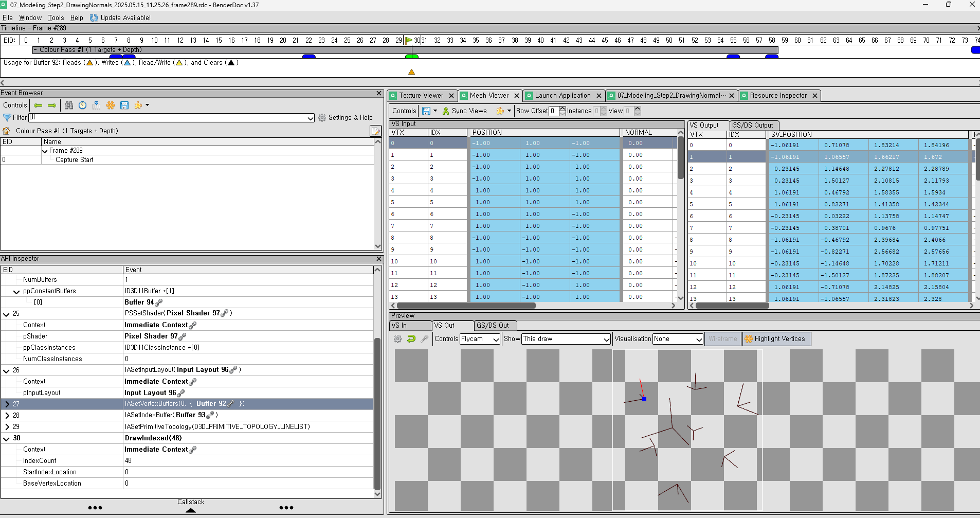Viewport: 980px width, 518px height.
Task: Click Update Available! link
Action: (125, 18)
